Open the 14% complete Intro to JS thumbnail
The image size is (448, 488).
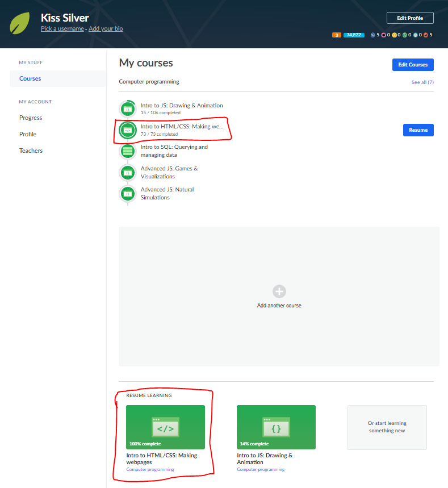coord(277,427)
